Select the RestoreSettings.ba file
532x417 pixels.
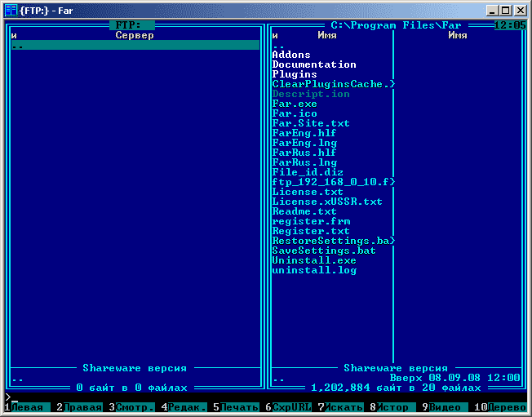[334, 241]
